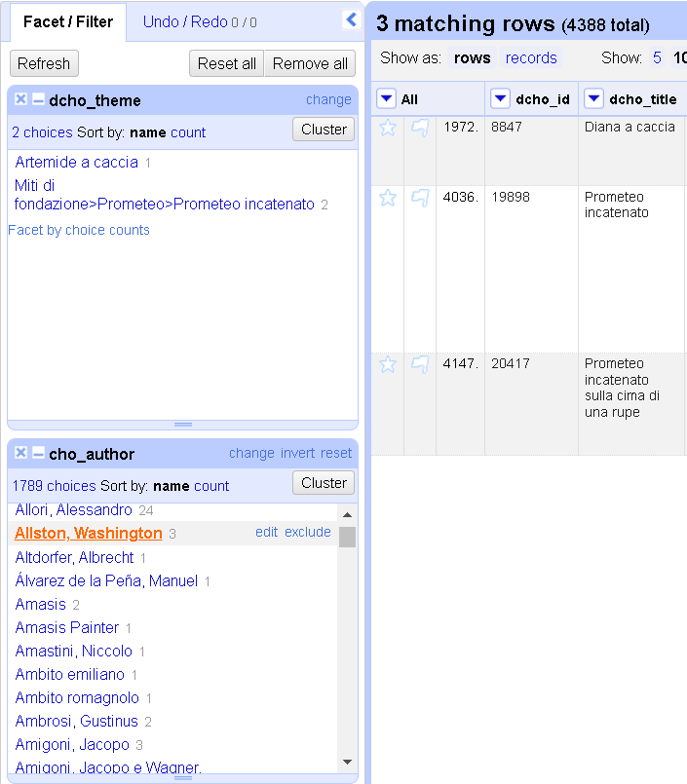Image resolution: width=687 pixels, height=784 pixels.
Task: Star the Diana a caccia row
Action: pos(388,128)
